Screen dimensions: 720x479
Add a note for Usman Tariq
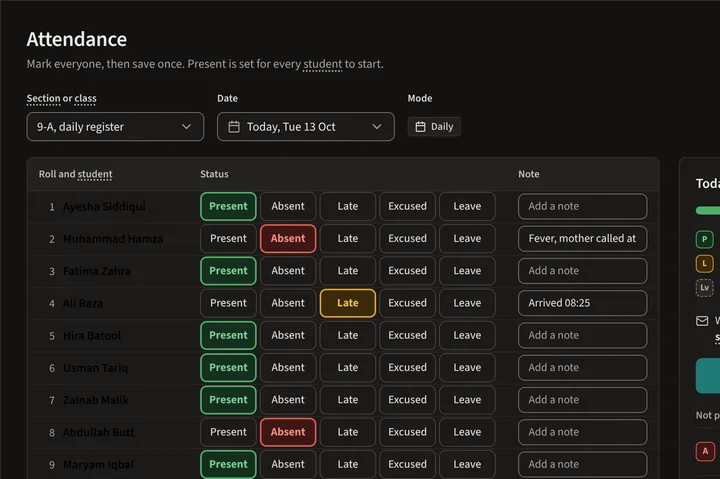point(583,367)
